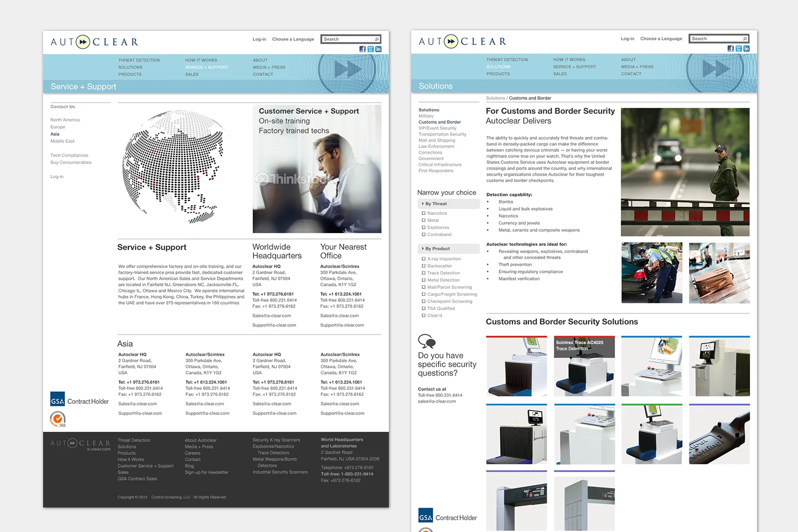The height and width of the screenshot is (532, 798).
Task: Click Facebook icon on Service + Support page
Action: click(x=362, y=49)
